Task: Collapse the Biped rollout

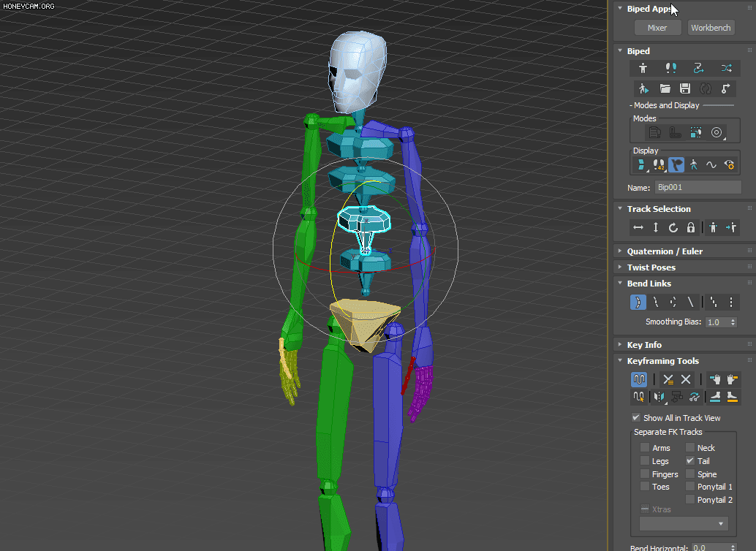Action: (x=620, y=50)
